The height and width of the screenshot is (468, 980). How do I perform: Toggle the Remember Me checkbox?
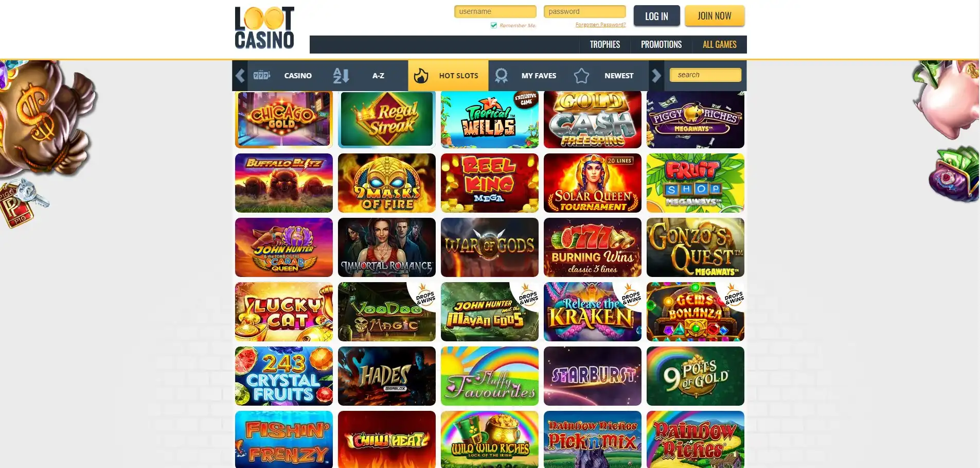click(494, 25)
